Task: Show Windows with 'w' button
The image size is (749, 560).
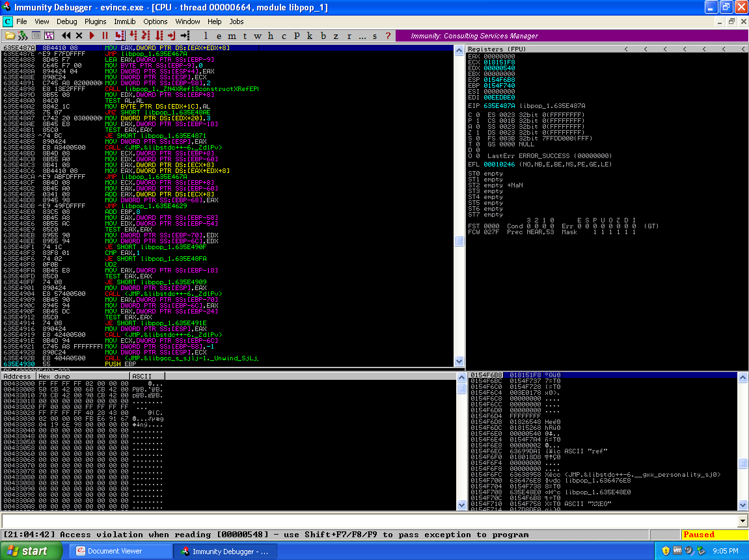Action: 258,36
